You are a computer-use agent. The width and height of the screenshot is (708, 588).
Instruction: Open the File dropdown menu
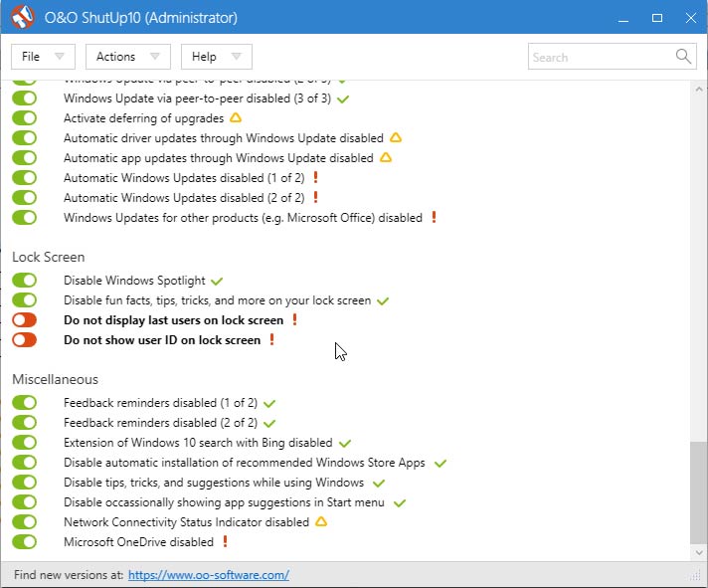pyautogui.click(x=44, y=57)
